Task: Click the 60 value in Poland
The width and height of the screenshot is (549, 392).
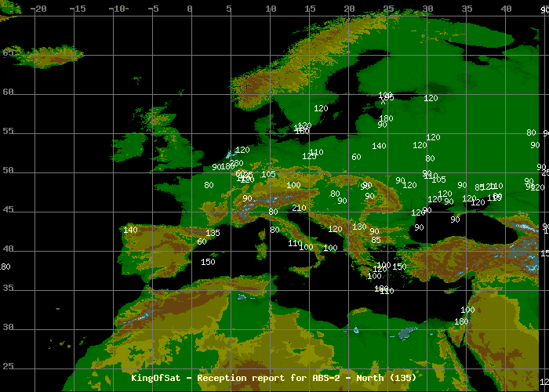Action: point(356,157)
